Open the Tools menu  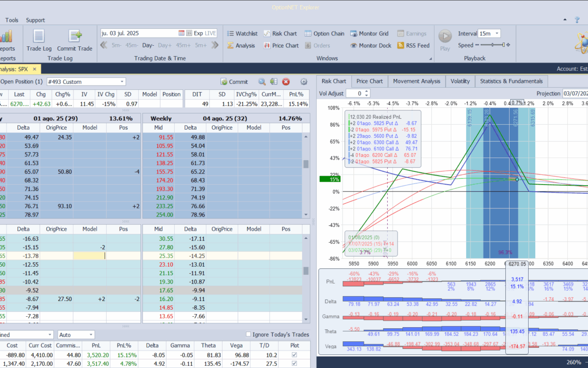(x=11, y=20)
